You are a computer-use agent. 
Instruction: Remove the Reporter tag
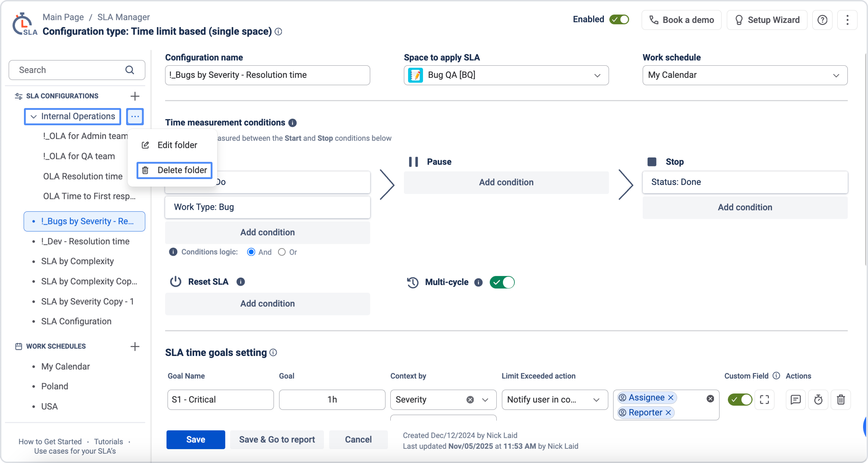pos(669,412)
